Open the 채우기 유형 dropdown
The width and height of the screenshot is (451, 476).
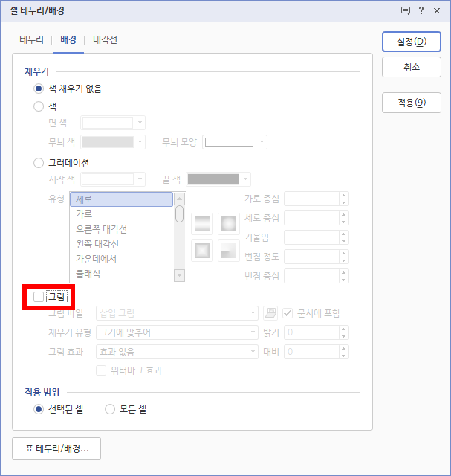(177, 332)
